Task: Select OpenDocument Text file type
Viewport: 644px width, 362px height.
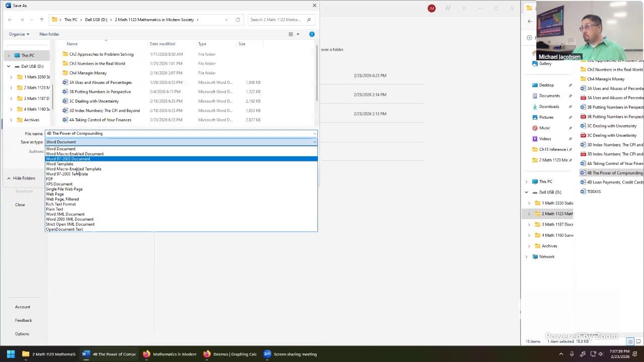Action: pyautogui.click(x=64, y=229)
